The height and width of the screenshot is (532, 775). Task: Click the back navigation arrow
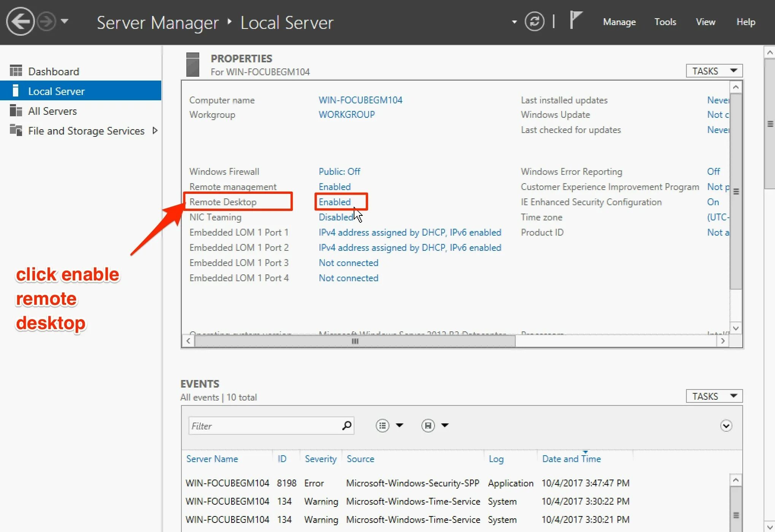pos(20,22)
